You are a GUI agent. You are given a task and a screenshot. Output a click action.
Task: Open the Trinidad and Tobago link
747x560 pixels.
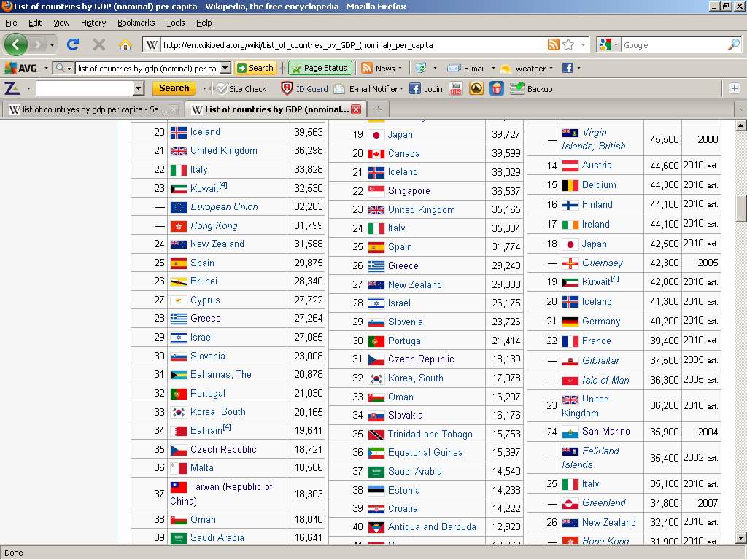coord(430,434)
